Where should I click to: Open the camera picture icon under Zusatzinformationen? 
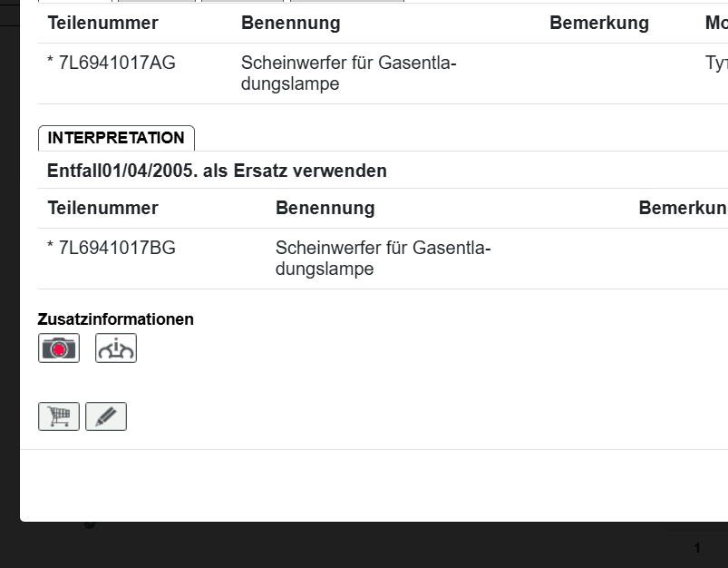tap(59, 348)
